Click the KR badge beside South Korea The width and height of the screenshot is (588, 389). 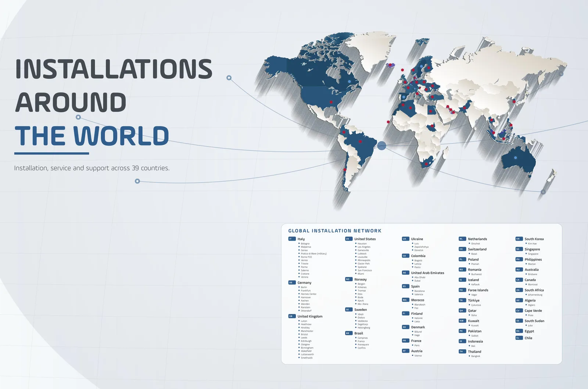519,239
